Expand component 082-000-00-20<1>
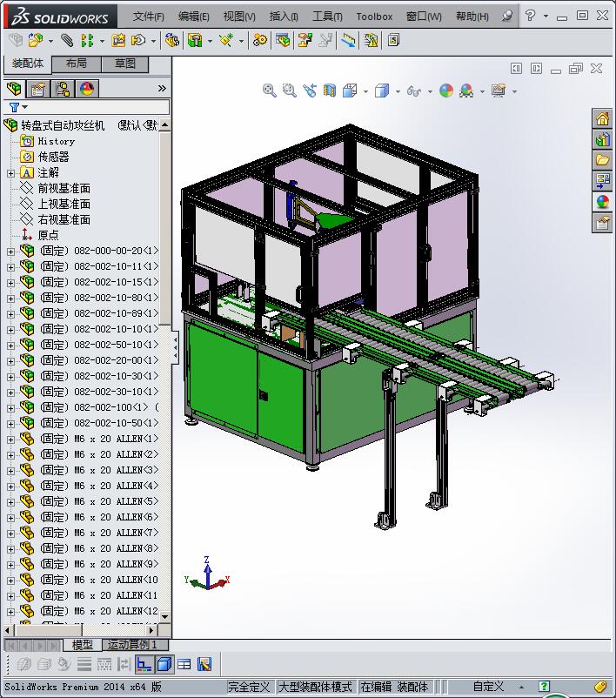 tap(10, 252)
